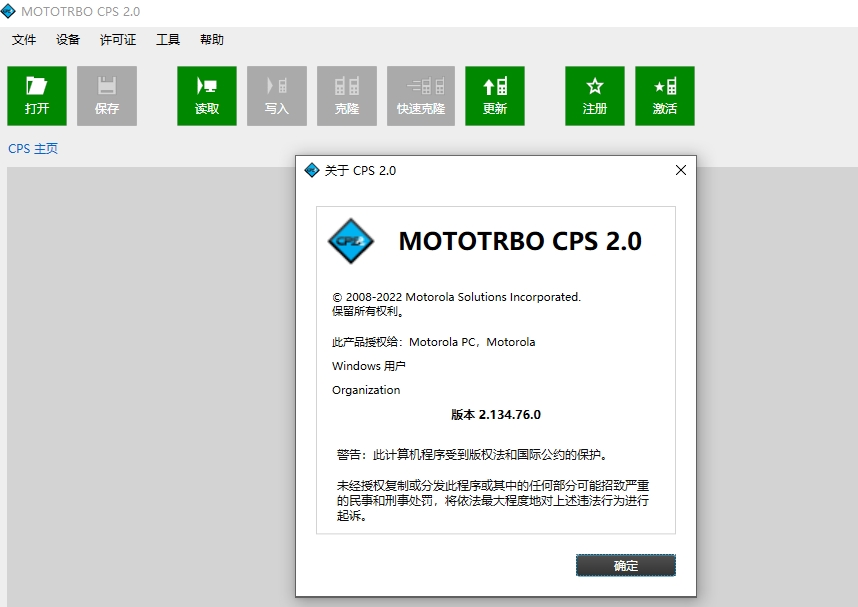Open the 工具 menu
The image size is (858, 607).
[168, 39]
